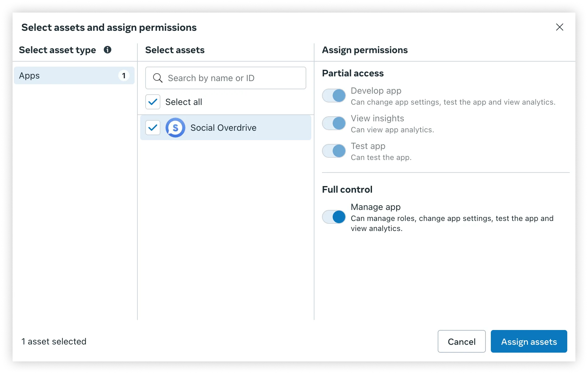Click the info icon next to Select asset type
The width and height of the screenshot is (588, 374).
click(108, 50)
